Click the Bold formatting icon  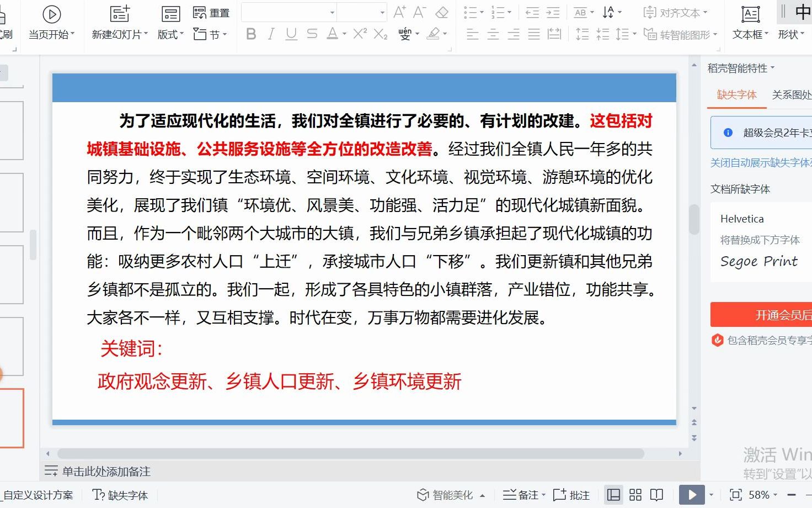coord(251,34)
